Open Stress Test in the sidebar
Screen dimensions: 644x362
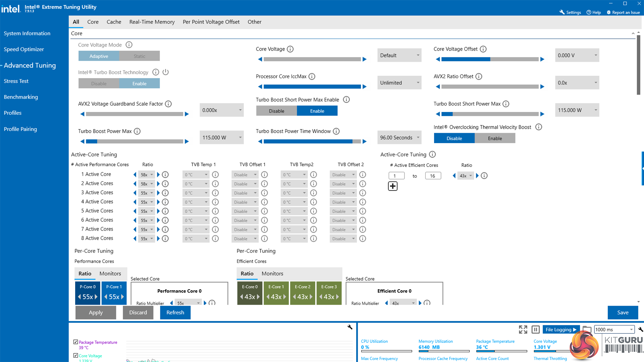point(16,81)
